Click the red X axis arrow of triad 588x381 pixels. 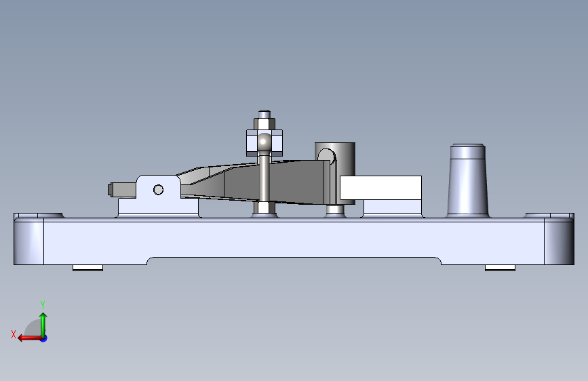click(x=29, y=338)
